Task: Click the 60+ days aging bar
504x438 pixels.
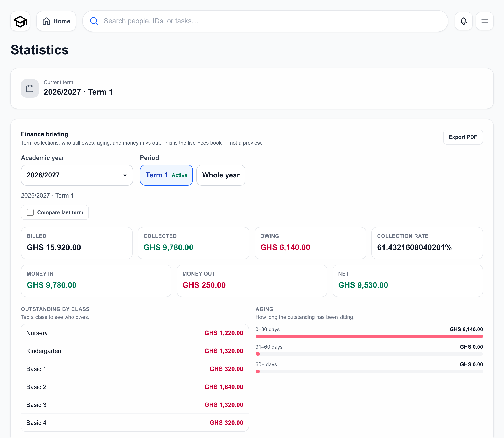Action: [x=369, y=371]
